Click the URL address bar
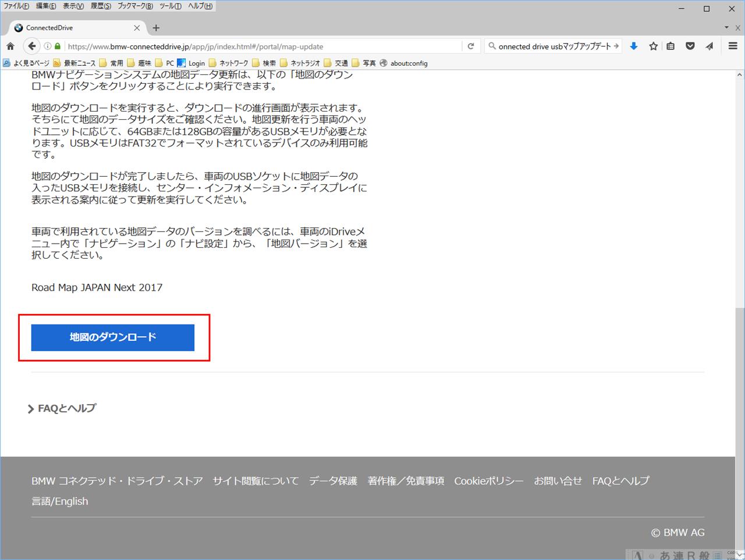Viewport: 745px width, 560px height. 262,47
